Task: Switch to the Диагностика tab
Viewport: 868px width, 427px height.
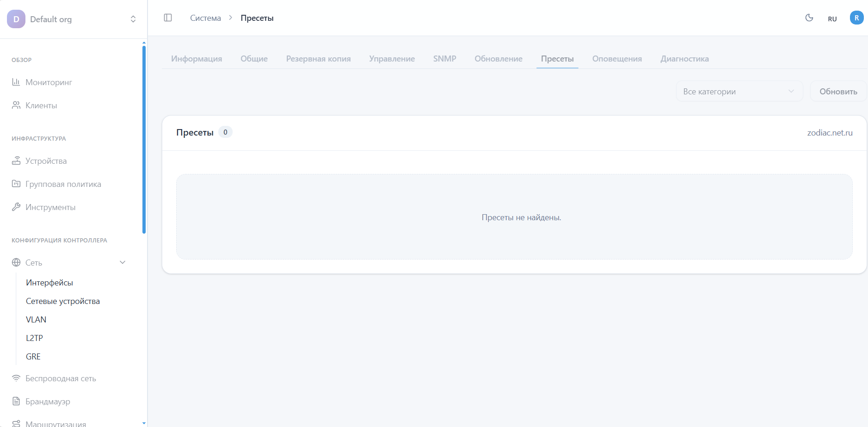Action: click(x=684, y=59)
